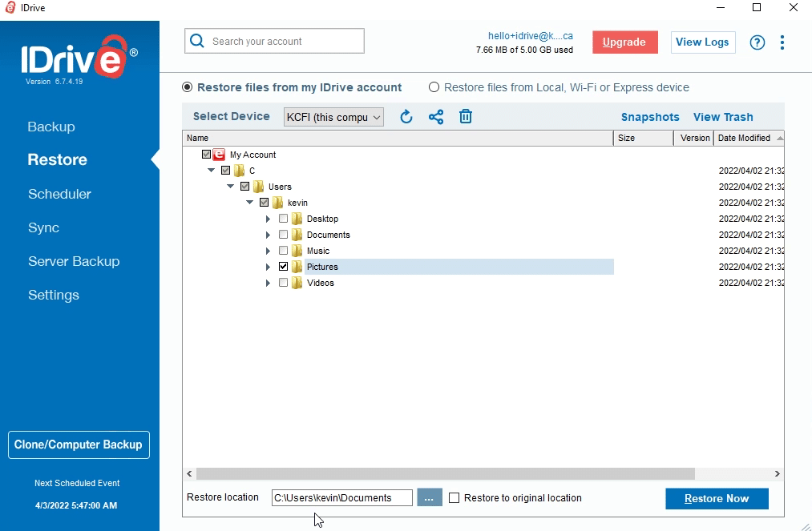The image size is (812, 531).
Task: Click the Restore location path field
Action: pos(341,498)
